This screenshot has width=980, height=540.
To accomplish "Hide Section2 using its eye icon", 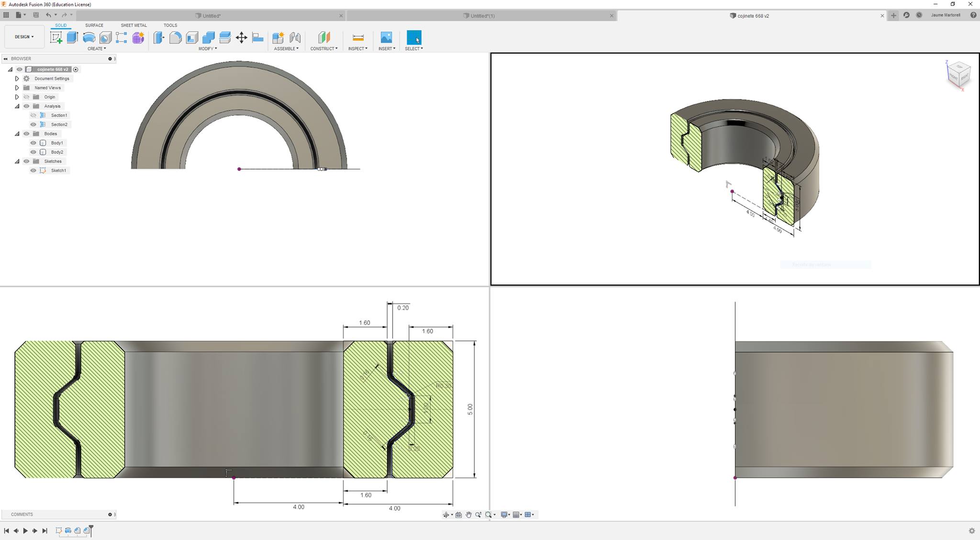I will coord(33,124).
